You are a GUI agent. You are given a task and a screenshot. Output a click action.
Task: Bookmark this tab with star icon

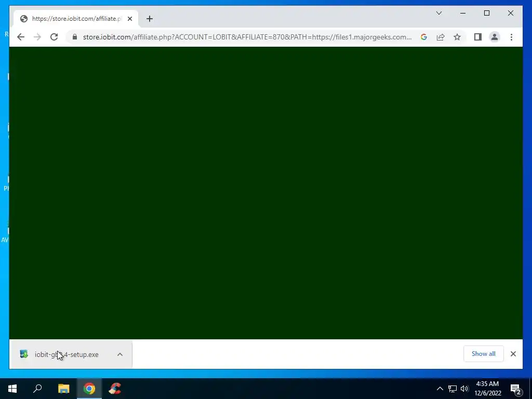pyautogui.click(x=457, y=37)
